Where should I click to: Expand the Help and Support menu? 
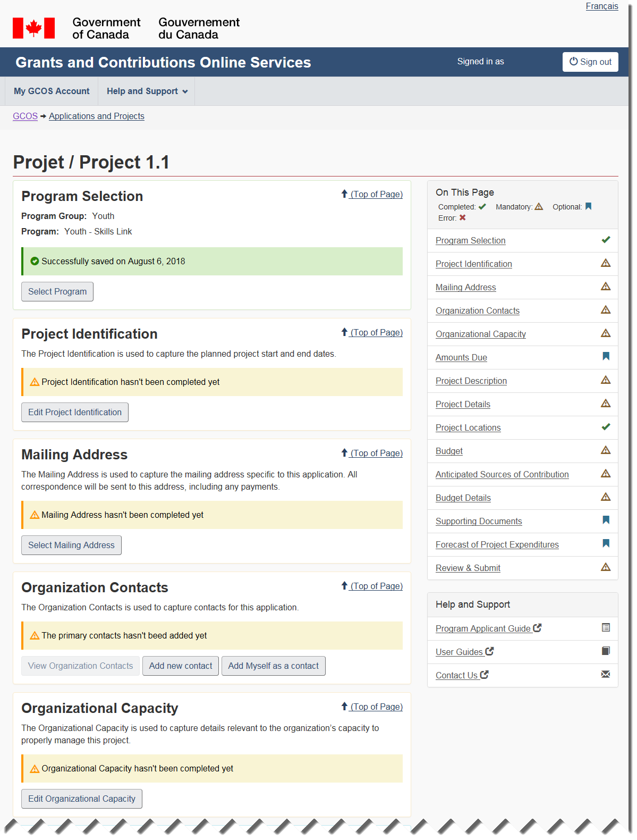147,91
